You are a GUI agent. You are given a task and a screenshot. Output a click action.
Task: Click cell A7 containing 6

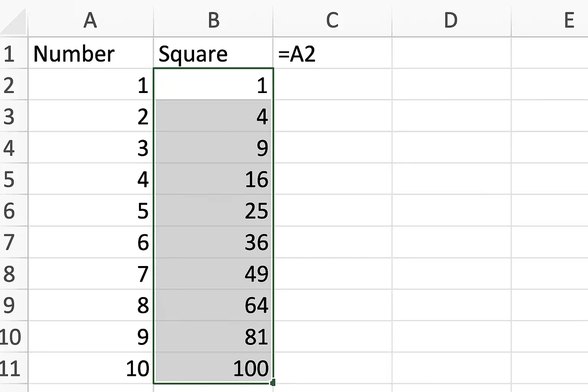(90, 242)
